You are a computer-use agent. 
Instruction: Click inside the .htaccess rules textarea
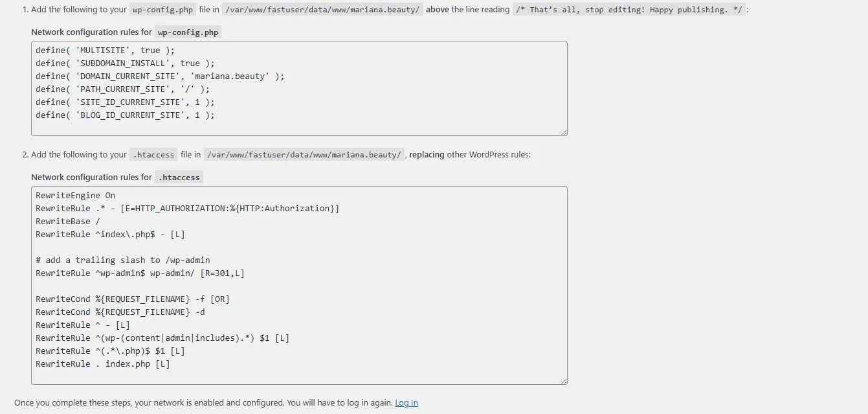tap(298, 285)
